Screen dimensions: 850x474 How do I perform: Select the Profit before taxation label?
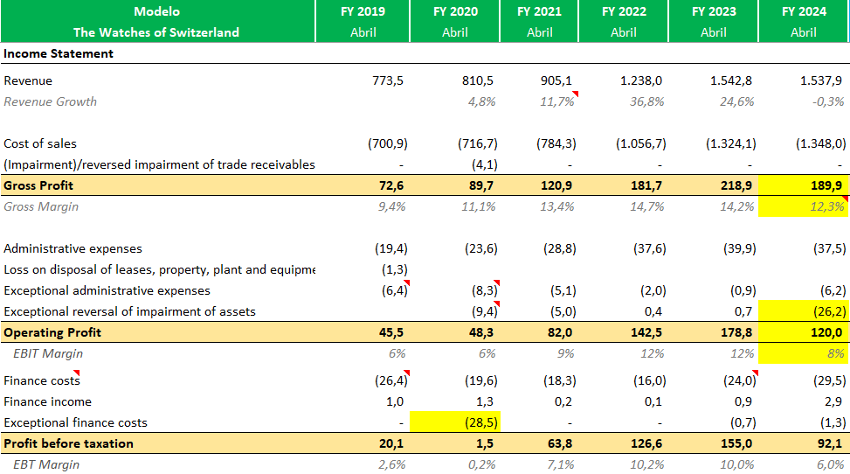[x=68, y=444]
